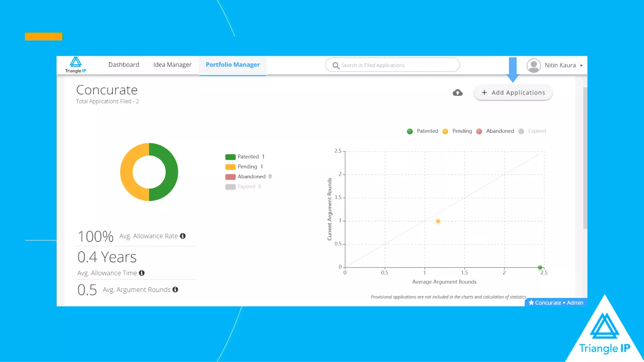Click the Current Argument Rounds axis label
Screen dimensions: 644x362
pos(330,209)
